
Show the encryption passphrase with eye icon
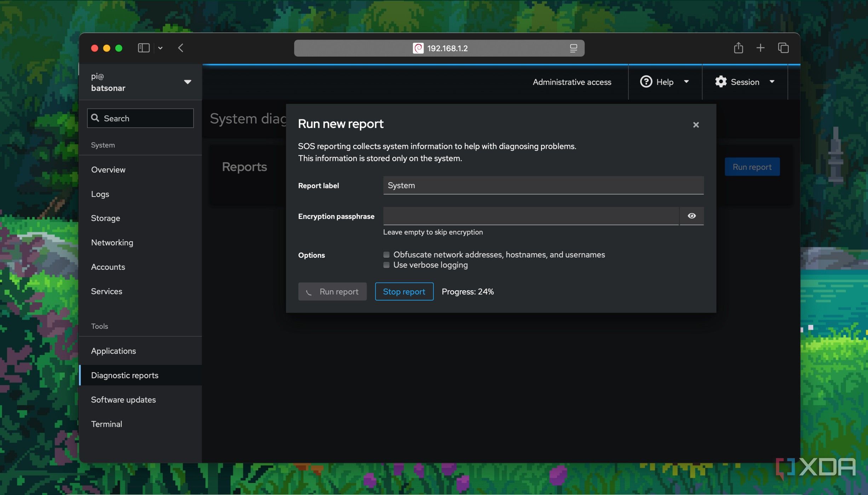tap(691, 216)
